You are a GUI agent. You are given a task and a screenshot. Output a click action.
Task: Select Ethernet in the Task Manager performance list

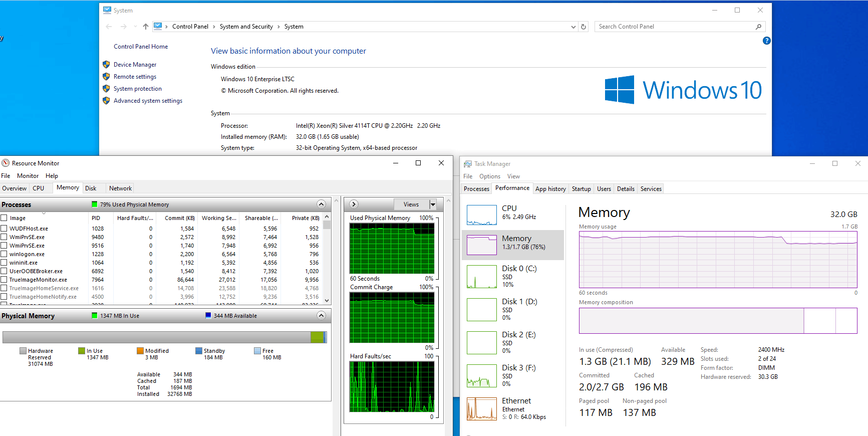pos(513,408)
